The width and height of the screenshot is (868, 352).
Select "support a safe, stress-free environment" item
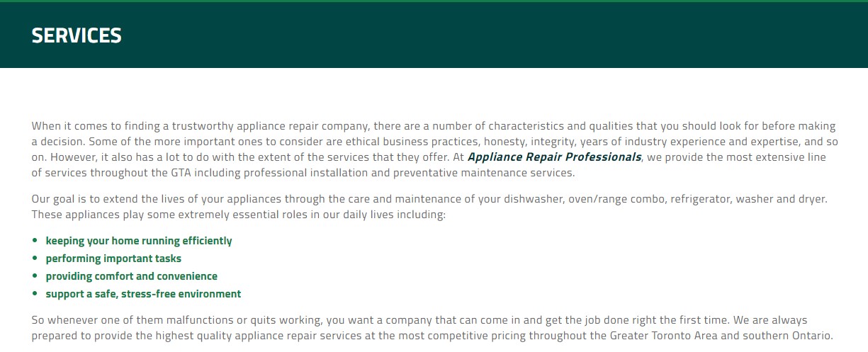pyautogui.click(x=143, y=294)
